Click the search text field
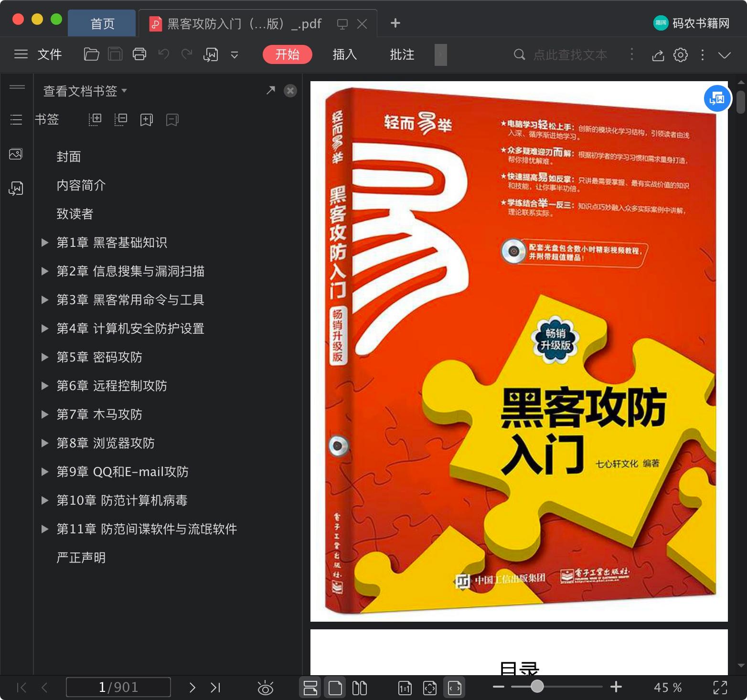The width and height of the screenshot is (747, 700). pyautogui.click(x=570, y=55)
